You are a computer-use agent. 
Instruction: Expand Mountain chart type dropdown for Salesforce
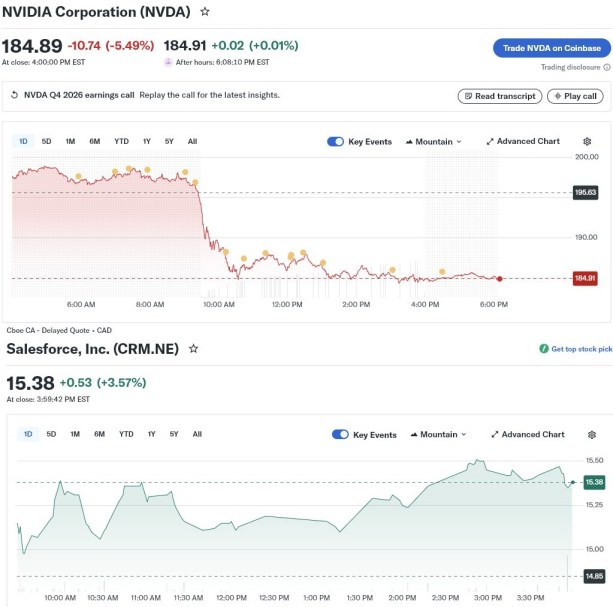(439, 435)
